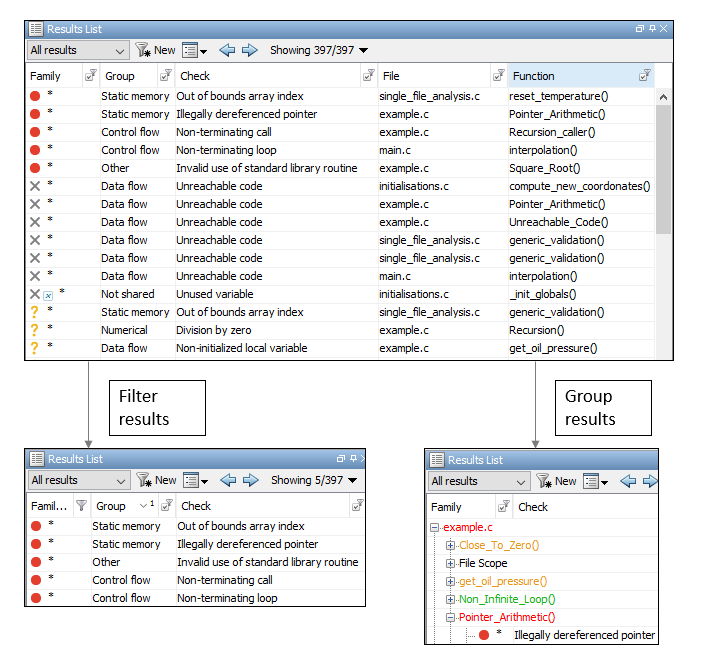The height and width of the screenshot is (672, 713).
Task: Click the Check column filter in top panel
Action: click(368, 76)
